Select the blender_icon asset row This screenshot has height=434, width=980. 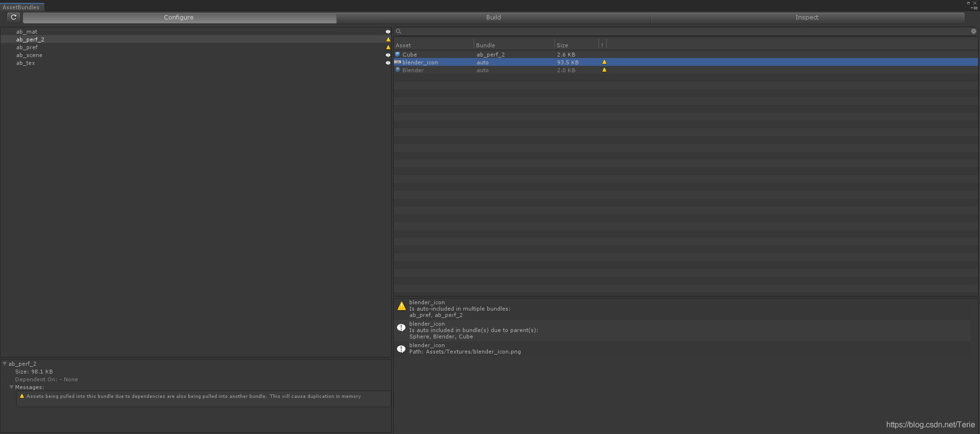(x=685, y=62)
